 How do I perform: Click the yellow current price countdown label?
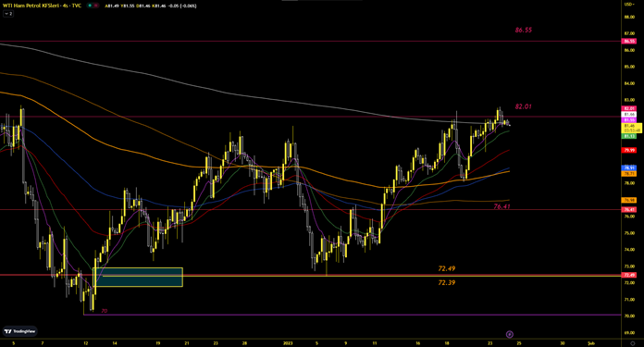click(x=630, y=128)
